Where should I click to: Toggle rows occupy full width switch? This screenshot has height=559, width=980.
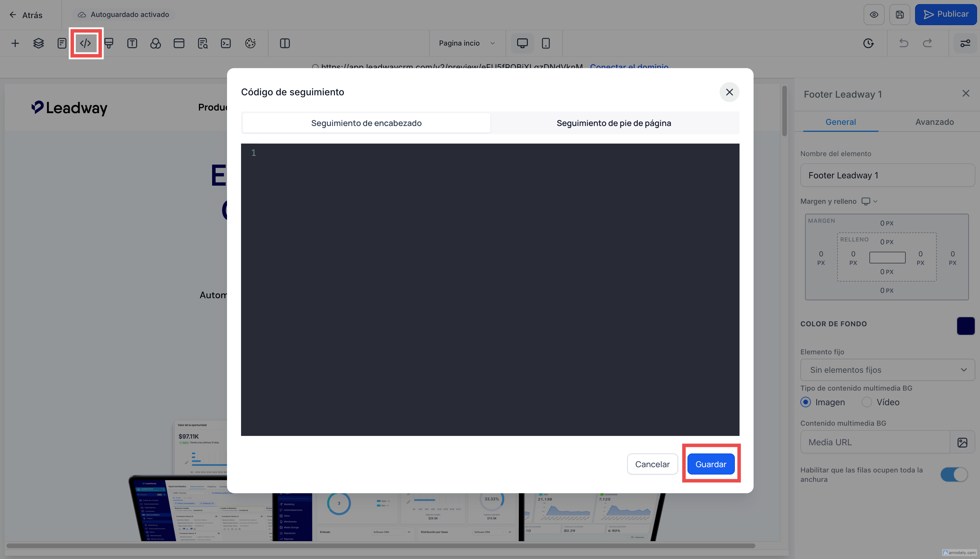pos(954,475)
